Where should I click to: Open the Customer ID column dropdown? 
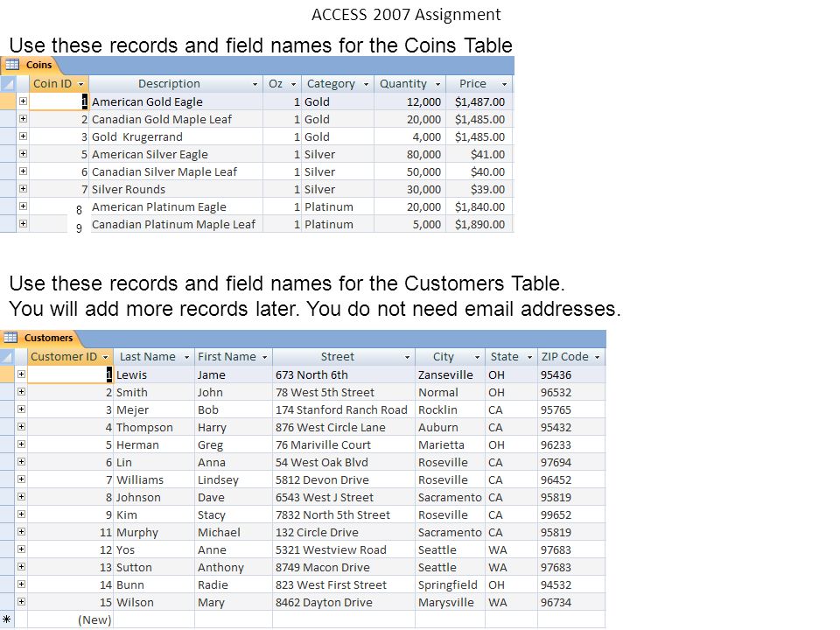(x=106, y=357)
